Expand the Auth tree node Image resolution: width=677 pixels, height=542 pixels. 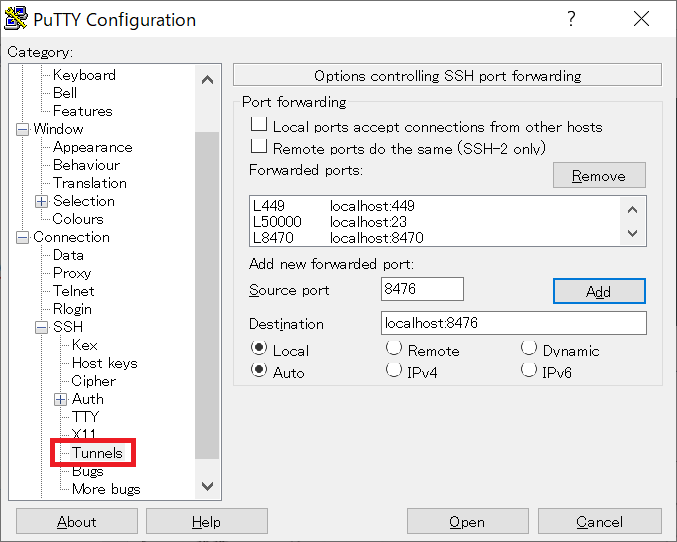60,399
